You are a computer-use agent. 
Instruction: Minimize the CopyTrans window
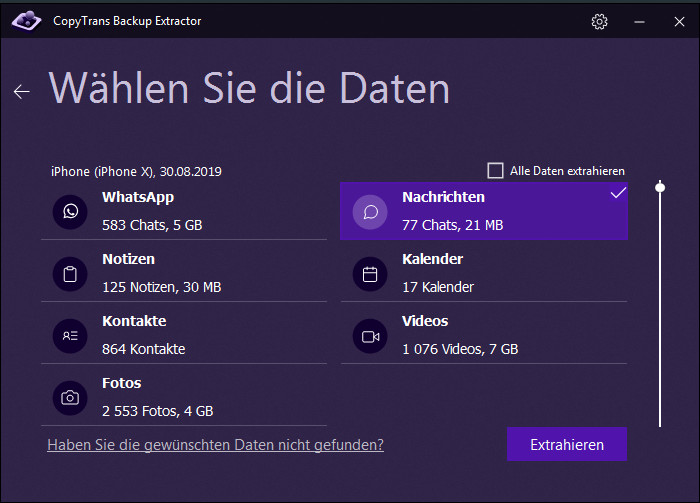(639, 21)
